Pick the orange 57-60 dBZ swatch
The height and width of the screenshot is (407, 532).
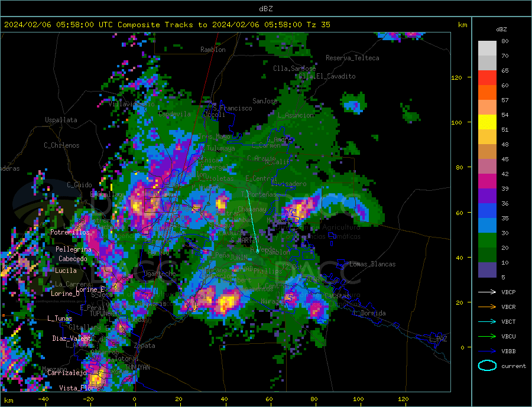pyautogui.click(x=487, y=93)
